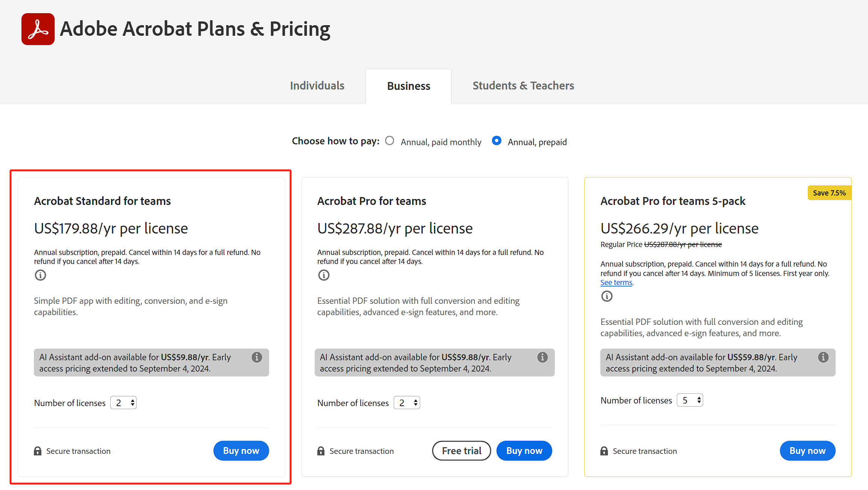Click the red Adobe Acrobat logo icon

coord(38,29)
